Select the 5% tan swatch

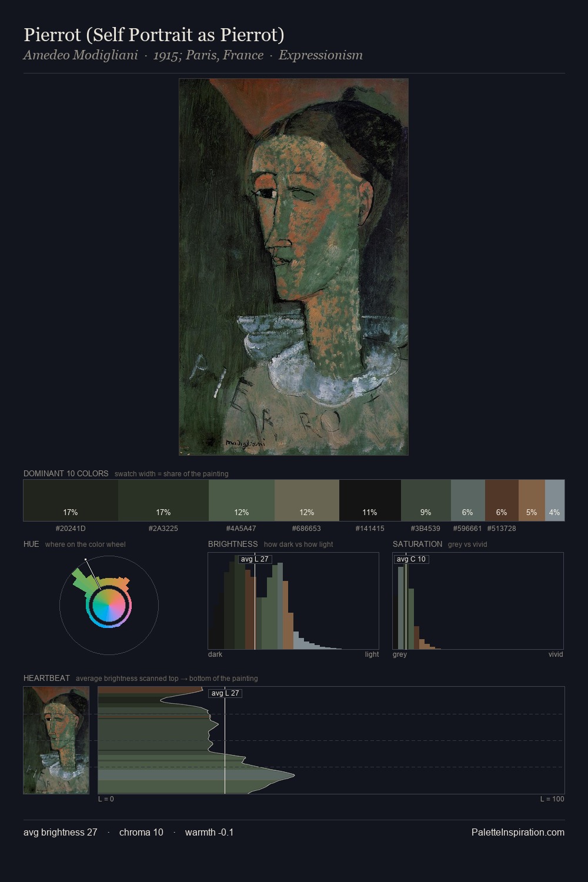click(532, 500)
